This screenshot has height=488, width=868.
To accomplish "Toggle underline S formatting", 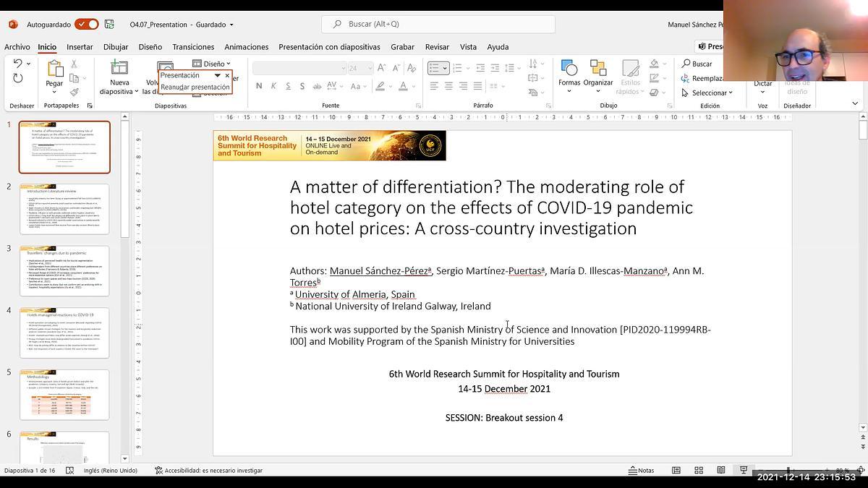I will tap(289, 86).
